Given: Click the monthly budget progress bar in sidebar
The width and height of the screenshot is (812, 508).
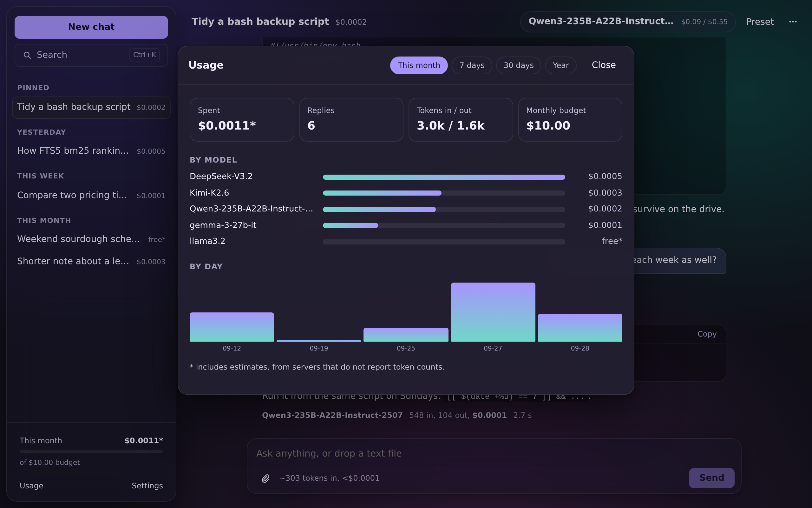Looking at the screenshot, I should tap(91, 452).
